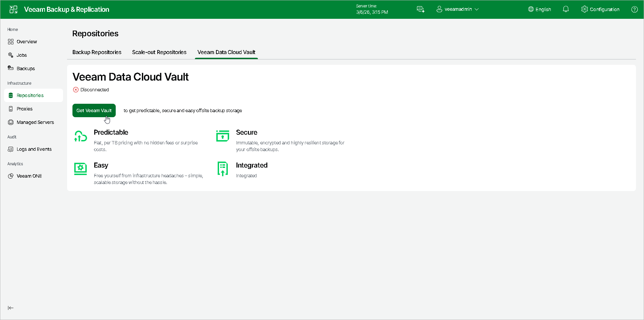This screenshot has width=644, height=320.
Task: Click the Logs and Events icon
Action: pos(11,149)
